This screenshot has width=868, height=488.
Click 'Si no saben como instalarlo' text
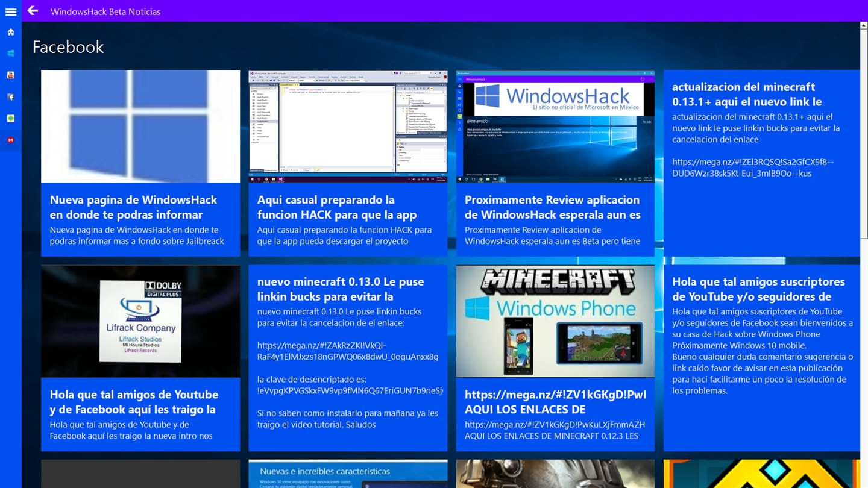tap(348, 419)
